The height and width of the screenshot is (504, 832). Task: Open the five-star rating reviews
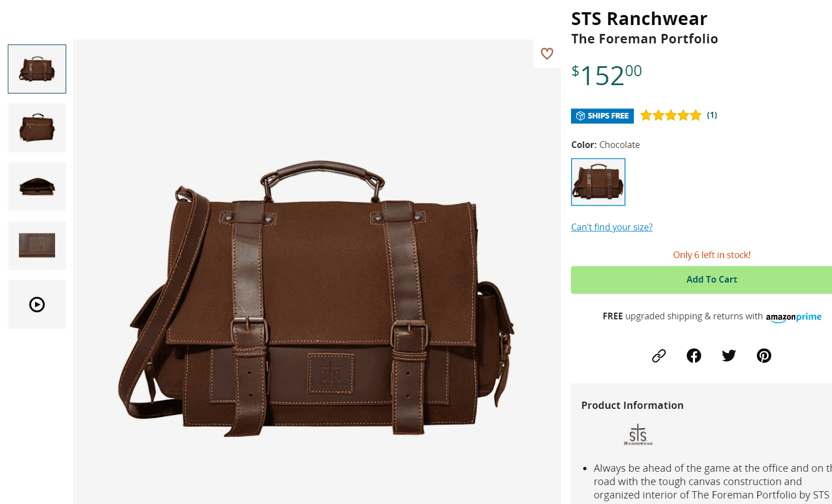(x=671, y=115)
